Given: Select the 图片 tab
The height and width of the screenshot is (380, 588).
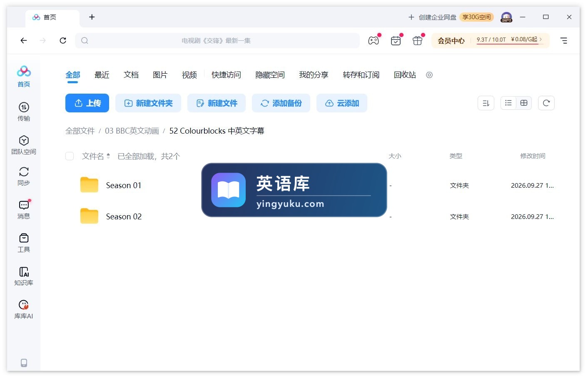Looking at the screenshot, I should coord(160,75).
